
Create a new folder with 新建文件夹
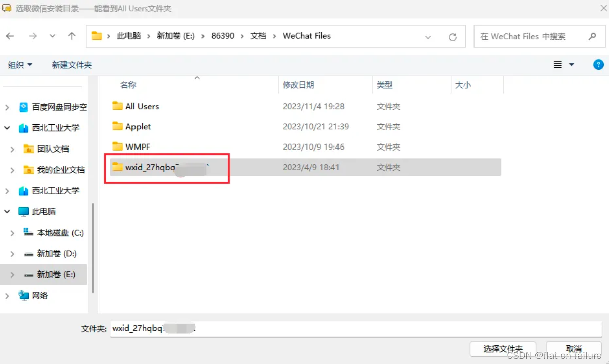(x=72, y=65)
